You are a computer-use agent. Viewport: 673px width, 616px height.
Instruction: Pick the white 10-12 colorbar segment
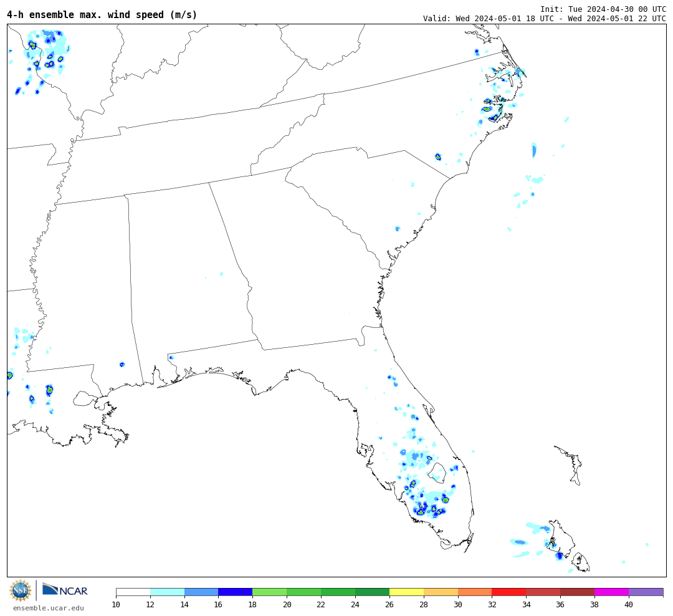[x=133, y=592]
